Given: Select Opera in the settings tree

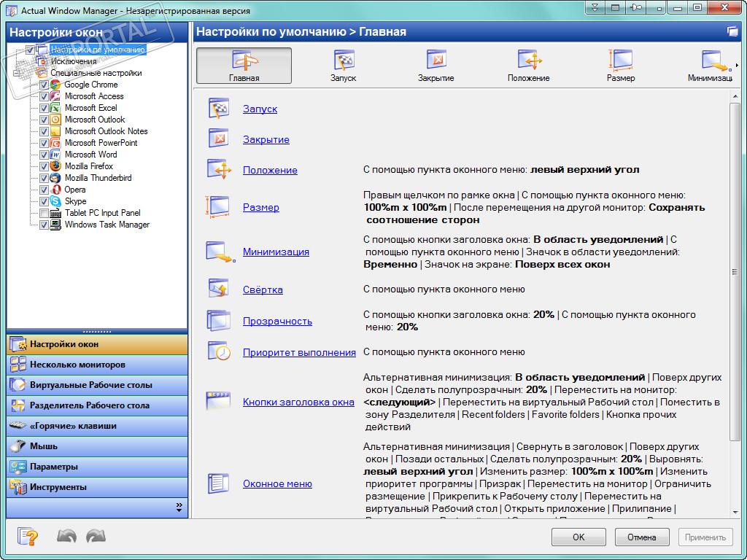Looking at the screenshot, I should point(75,190).
